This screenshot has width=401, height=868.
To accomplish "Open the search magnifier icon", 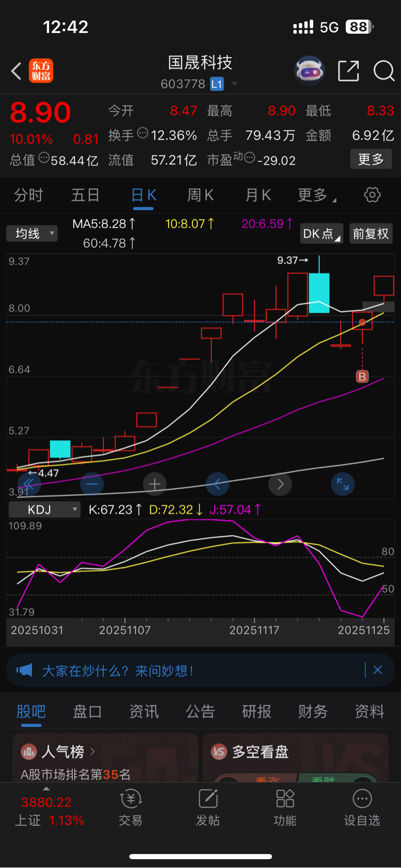I will tap(384, 70).
